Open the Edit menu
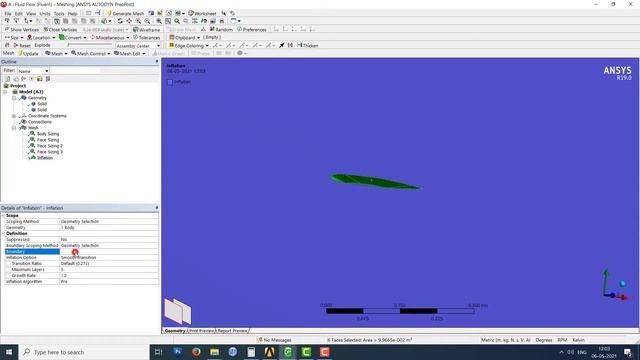Image resolution: width=640 pixels, height=360 pixels. pos(19,13)
